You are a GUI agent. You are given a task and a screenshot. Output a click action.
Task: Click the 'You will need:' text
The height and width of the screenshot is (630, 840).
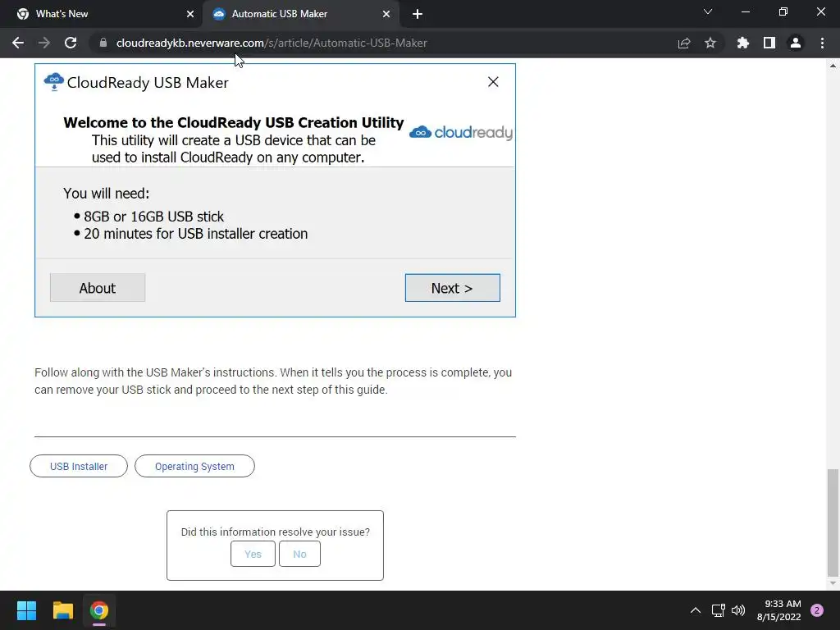[106, 194]
